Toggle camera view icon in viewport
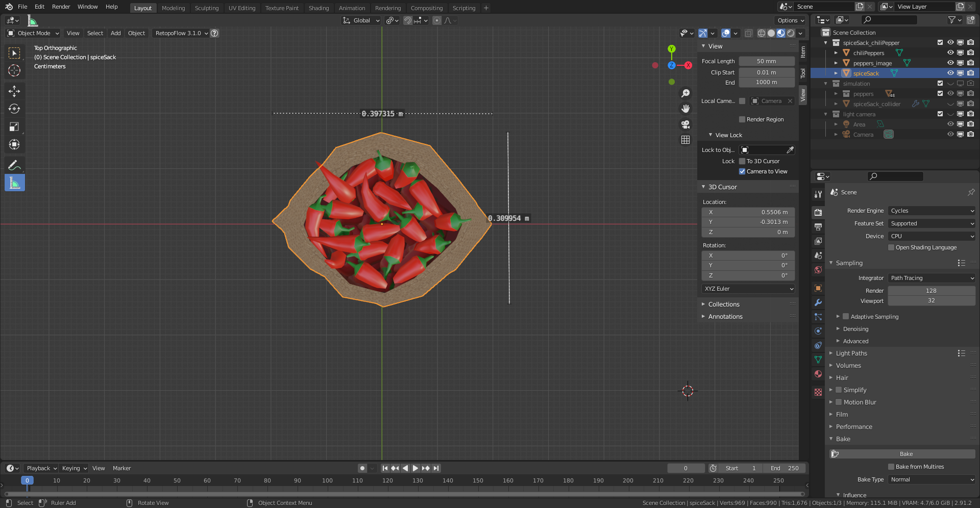 point(685,124)
